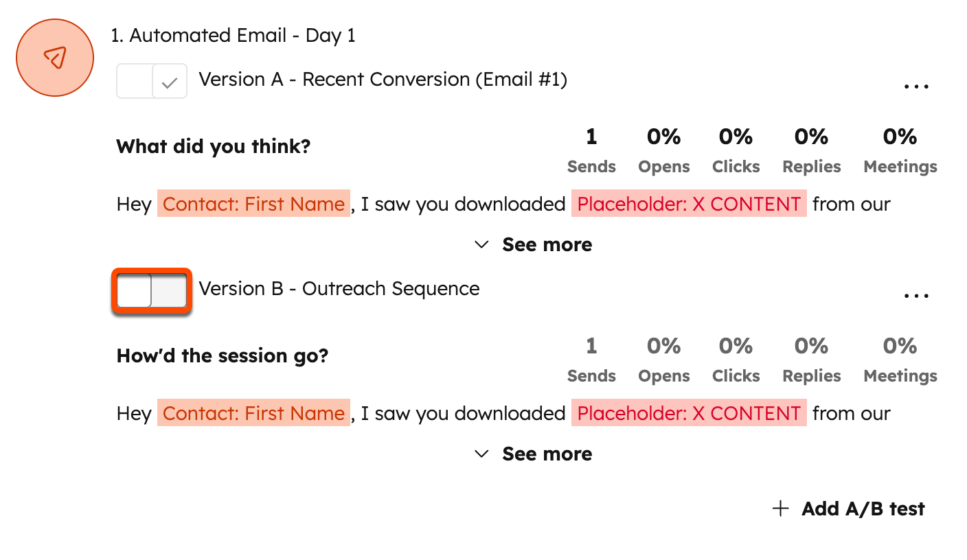Click the automated email send icon
967x560 pixels.
click(54, 57)
